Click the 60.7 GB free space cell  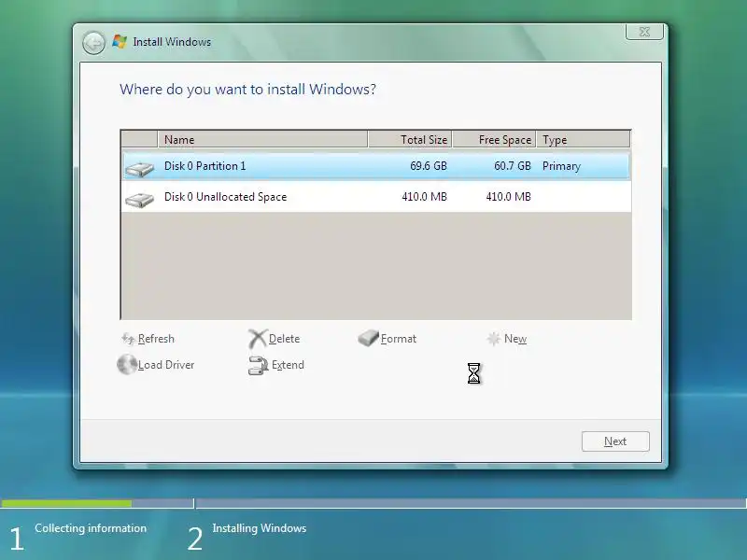tap(512, 166)
